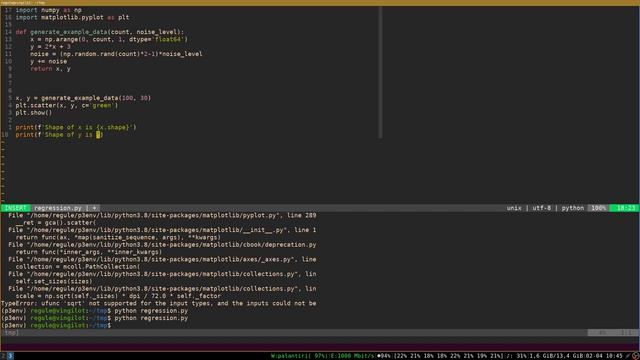This screenshot has height=360, width=640.
Task: Click the 'plt.scatter(x, y, c='green')' line
Action: (x=67, y=105)
